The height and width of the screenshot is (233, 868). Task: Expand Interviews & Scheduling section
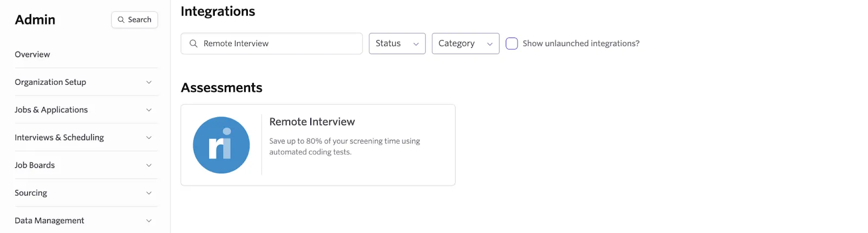click(x=86, y=137)
